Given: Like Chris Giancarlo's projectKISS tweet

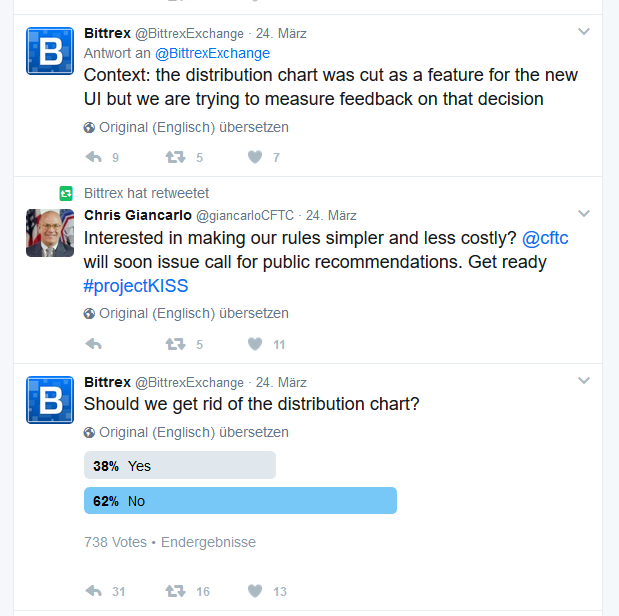Looking at the screenshot, I should point(255,344).
